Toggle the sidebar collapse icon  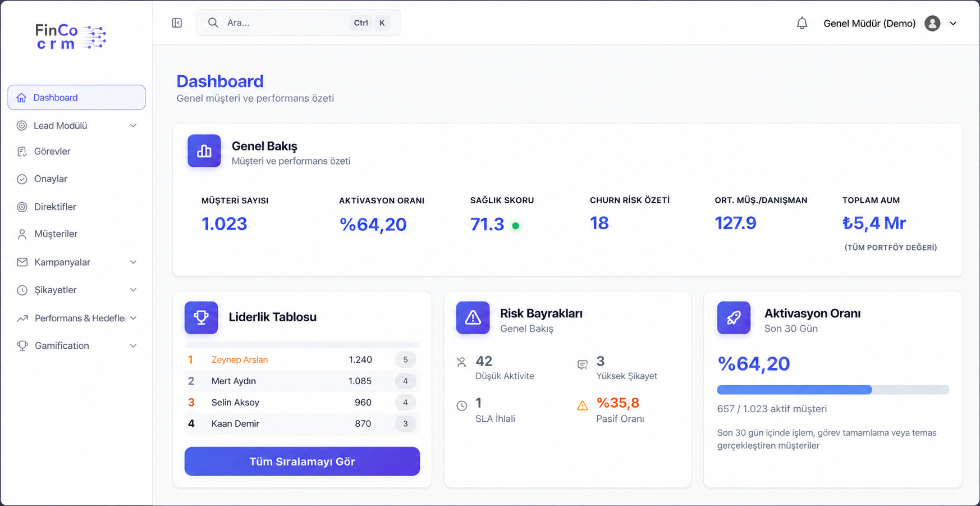click(177, 23)
